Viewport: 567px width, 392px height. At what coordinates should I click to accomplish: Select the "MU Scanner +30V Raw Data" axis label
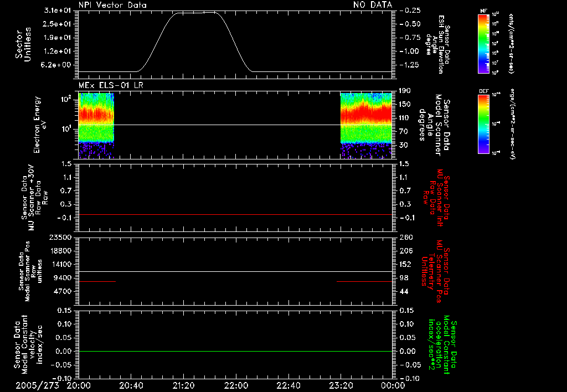pyautogui.click(x=34, y=198)
